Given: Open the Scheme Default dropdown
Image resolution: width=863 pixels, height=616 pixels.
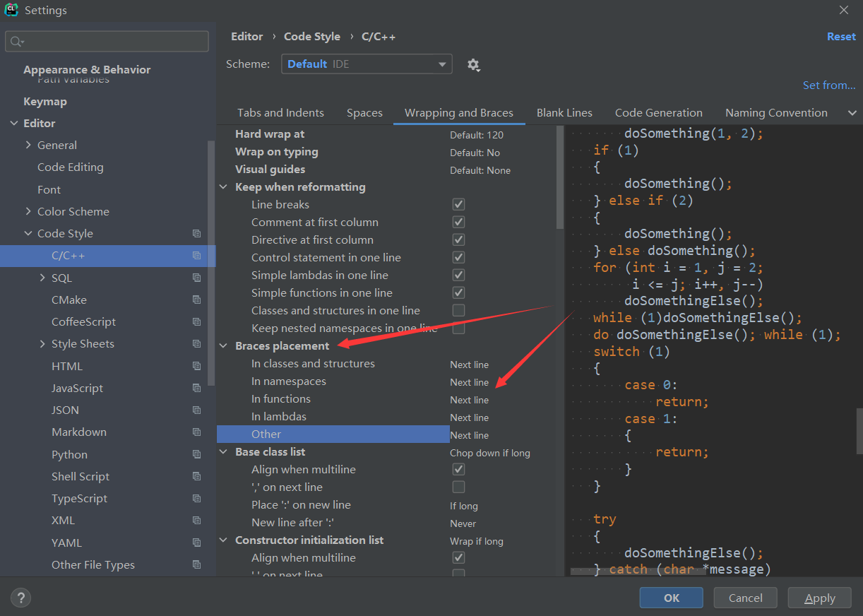Looking at the screenshot, I should (367, 64).
